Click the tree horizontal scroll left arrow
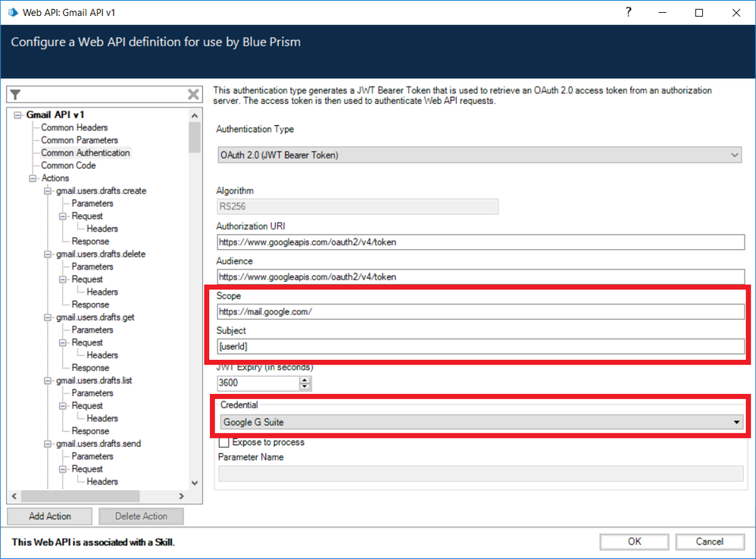 pos(14,496)
